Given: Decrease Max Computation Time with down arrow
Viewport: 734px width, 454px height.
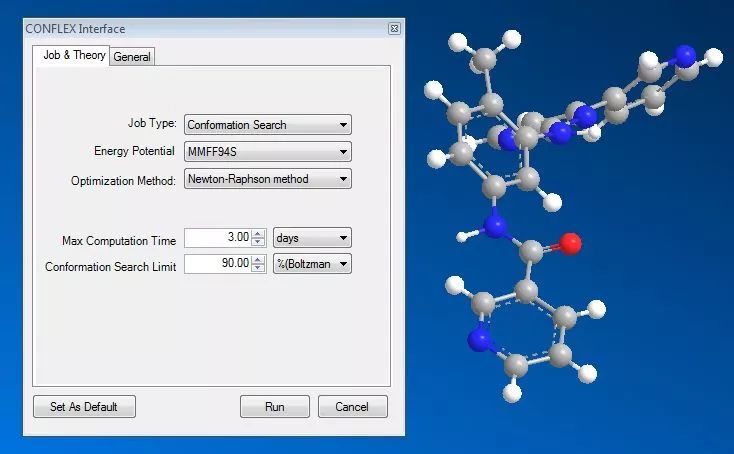Looking at the screenshot, I should point(258,242).
